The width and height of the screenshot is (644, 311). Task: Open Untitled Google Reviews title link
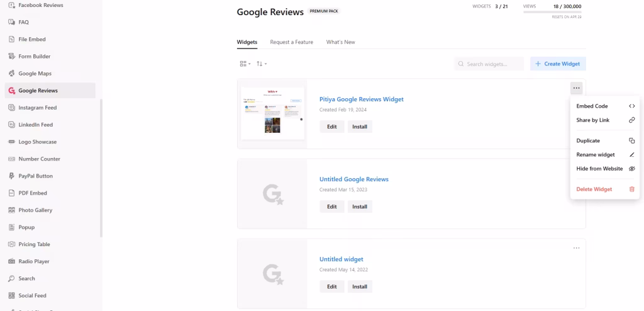point(354,179)
